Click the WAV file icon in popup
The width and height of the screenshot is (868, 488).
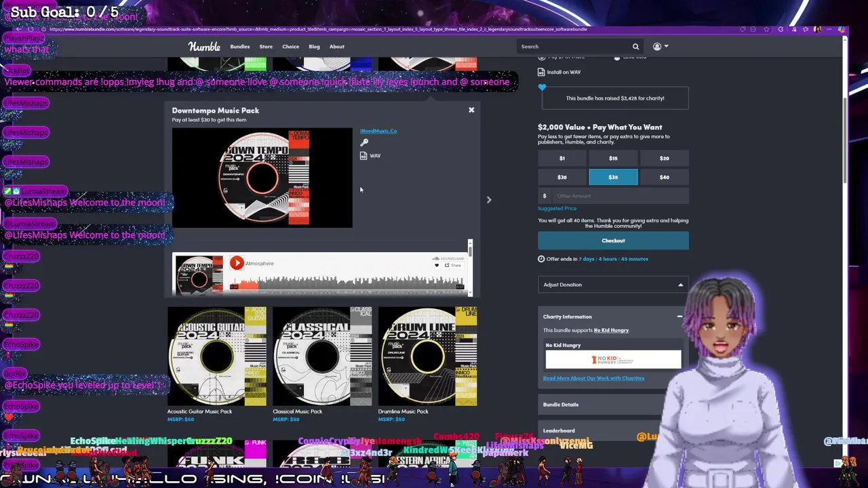pos(363,156)
